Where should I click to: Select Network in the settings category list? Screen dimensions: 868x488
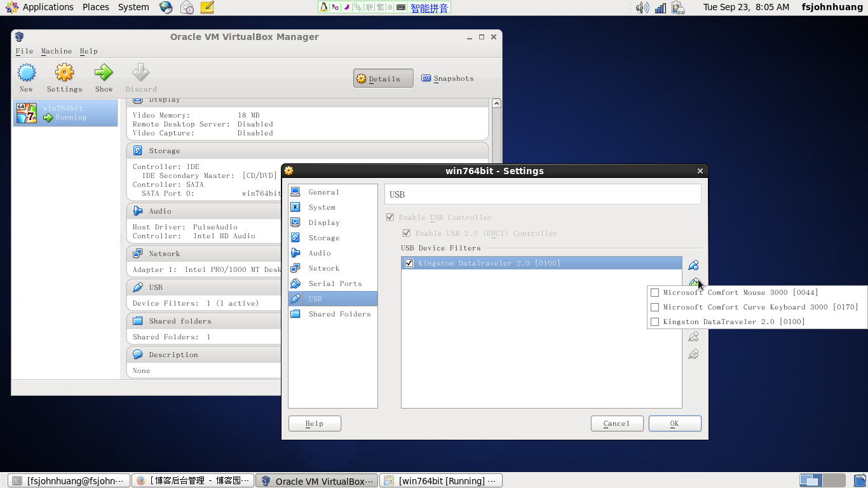332,268
